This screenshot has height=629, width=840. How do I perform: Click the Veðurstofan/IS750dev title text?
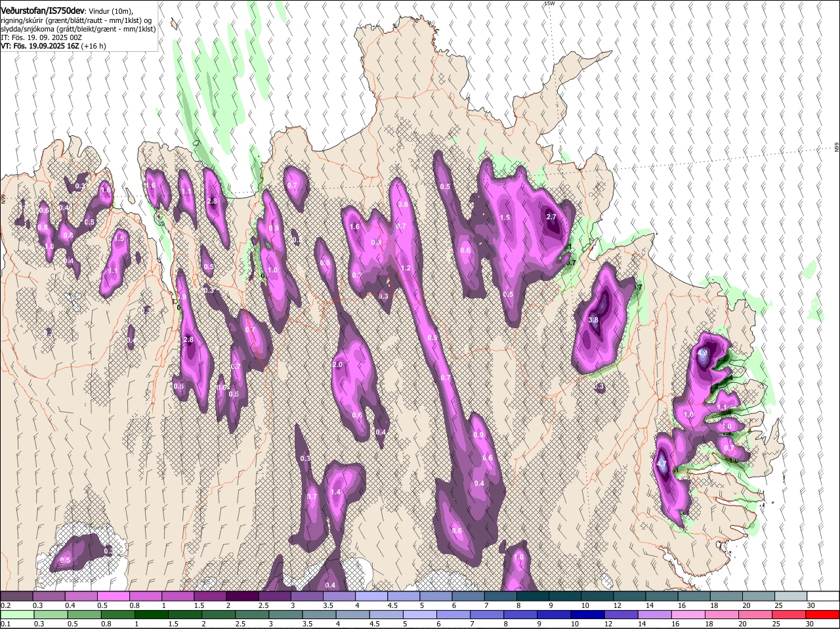tap(43, 11)
